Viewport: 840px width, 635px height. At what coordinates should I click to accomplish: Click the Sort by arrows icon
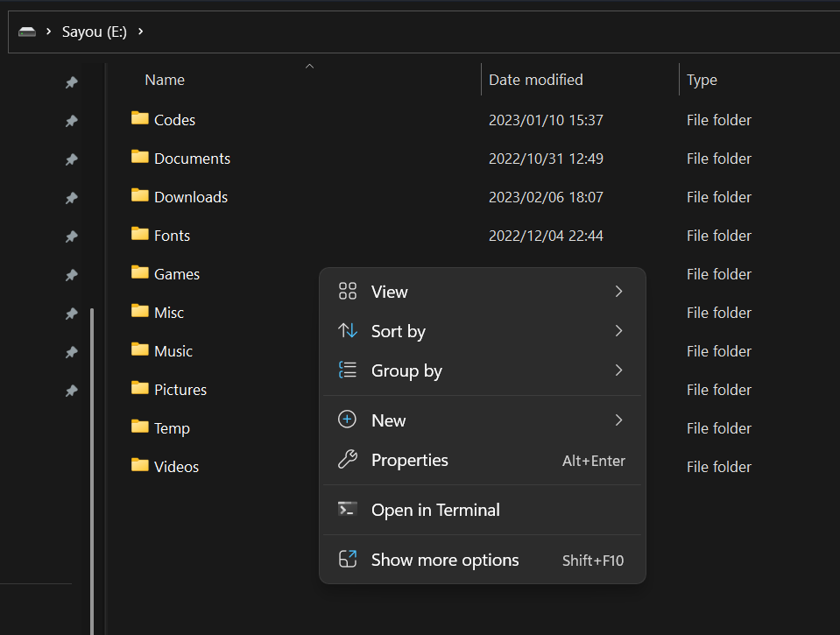[x=347, y=331]
